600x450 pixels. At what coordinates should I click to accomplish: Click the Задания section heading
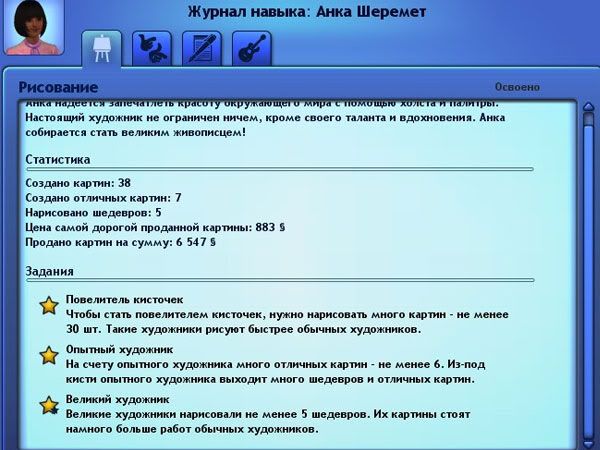click(x=49, y=271)
